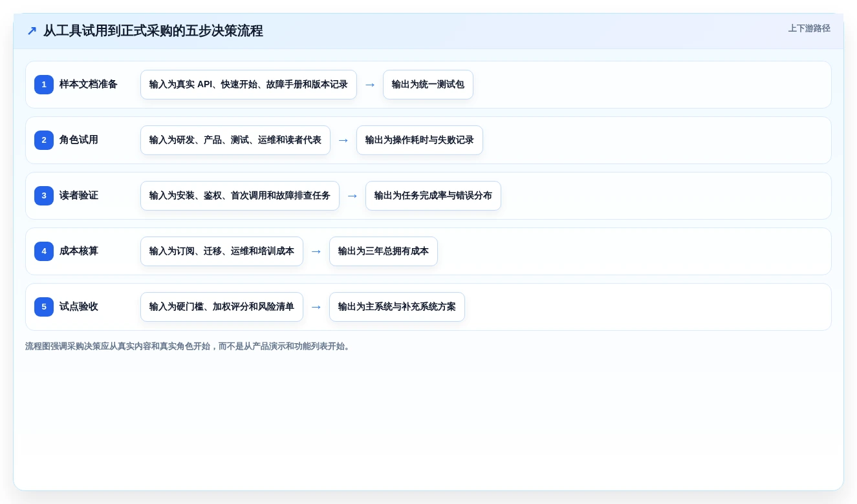Select the 角色试用 step label
This screenshot has height=504, width=857.
[x=79, y=140]
